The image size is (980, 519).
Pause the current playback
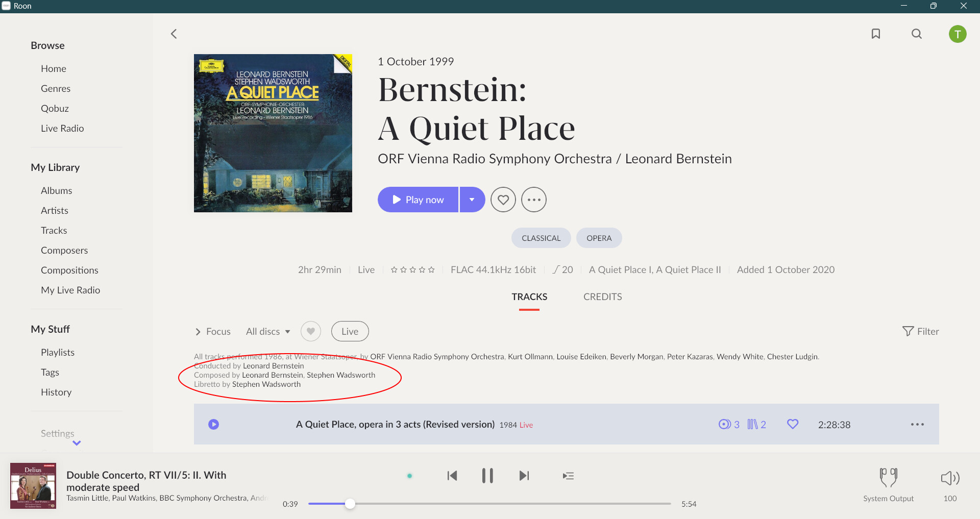click(x=487, y=476)
